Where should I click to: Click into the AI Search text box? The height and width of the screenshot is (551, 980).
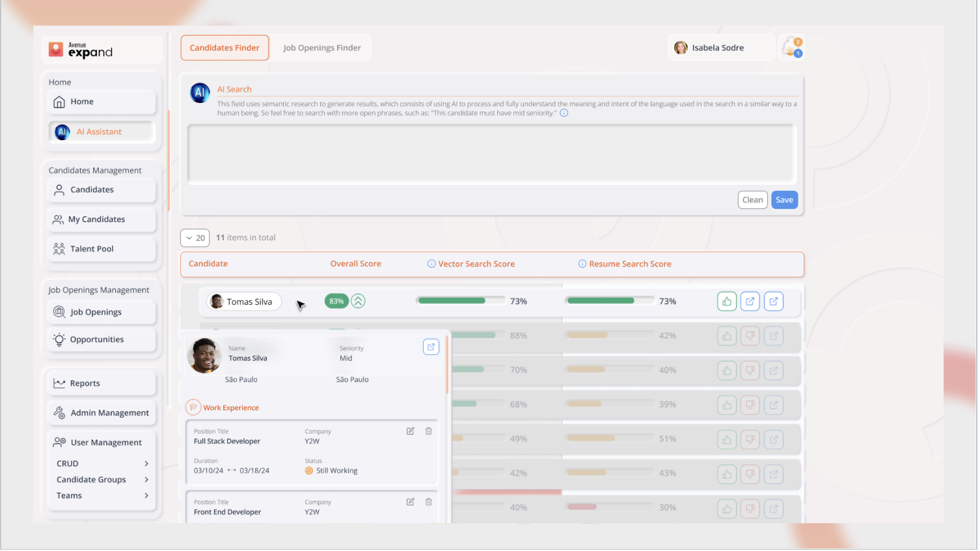click(491, 154)
